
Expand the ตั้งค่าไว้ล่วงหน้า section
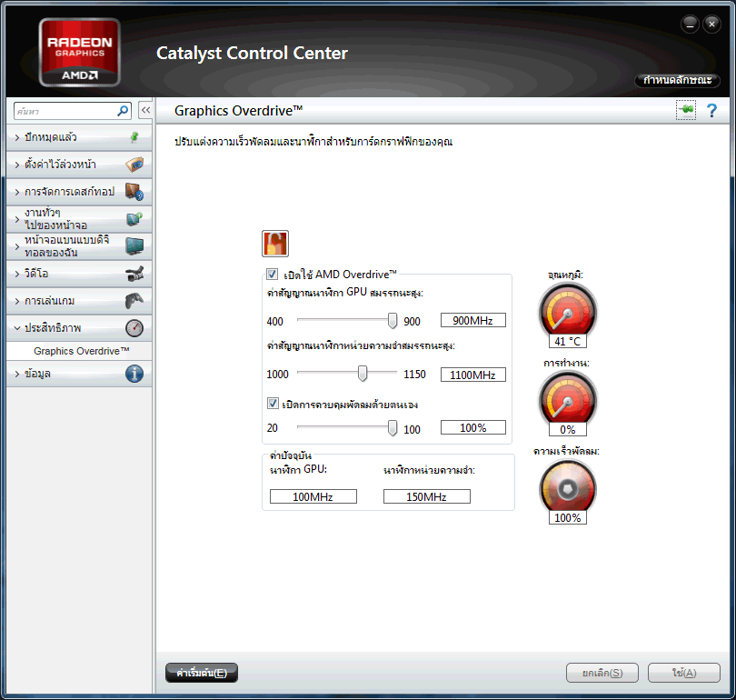[x=79, y=165]
